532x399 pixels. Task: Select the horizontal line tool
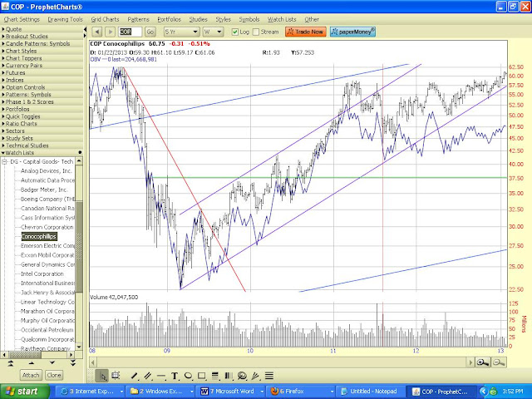tap(161, 376)
